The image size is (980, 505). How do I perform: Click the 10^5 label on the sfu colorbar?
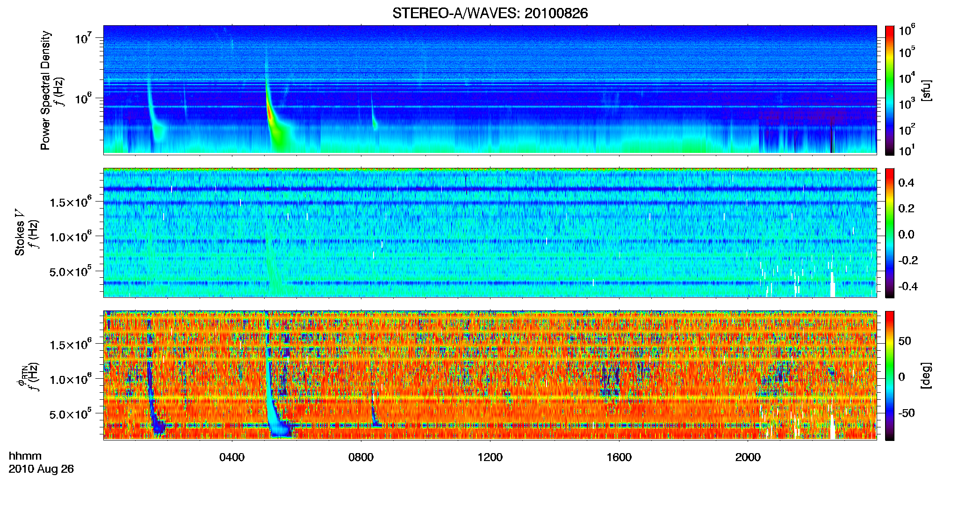pos(907,52)
